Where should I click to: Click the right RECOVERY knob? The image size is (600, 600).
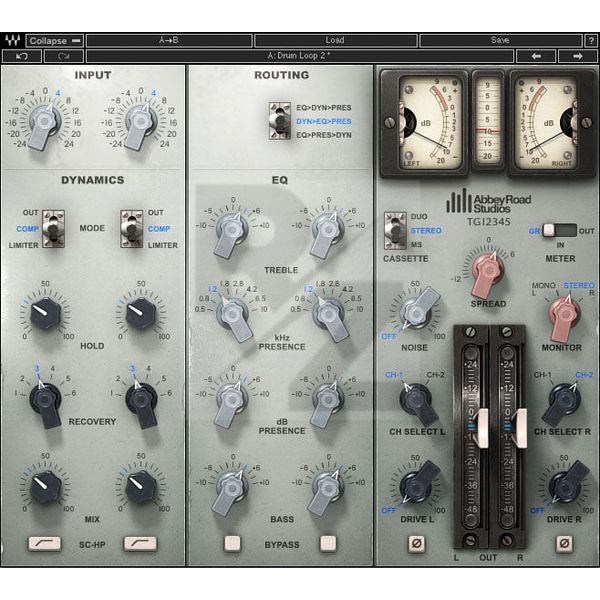[x=141, y=401]
